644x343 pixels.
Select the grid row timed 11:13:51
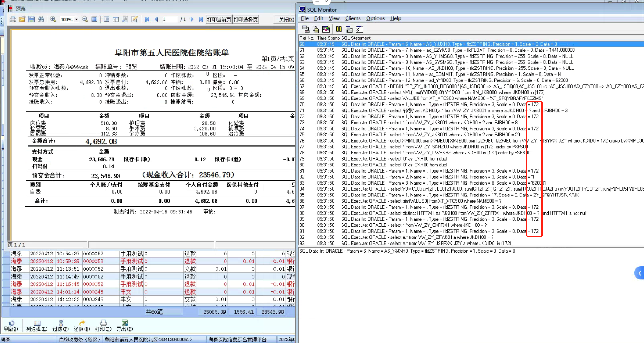coord(149,269)
